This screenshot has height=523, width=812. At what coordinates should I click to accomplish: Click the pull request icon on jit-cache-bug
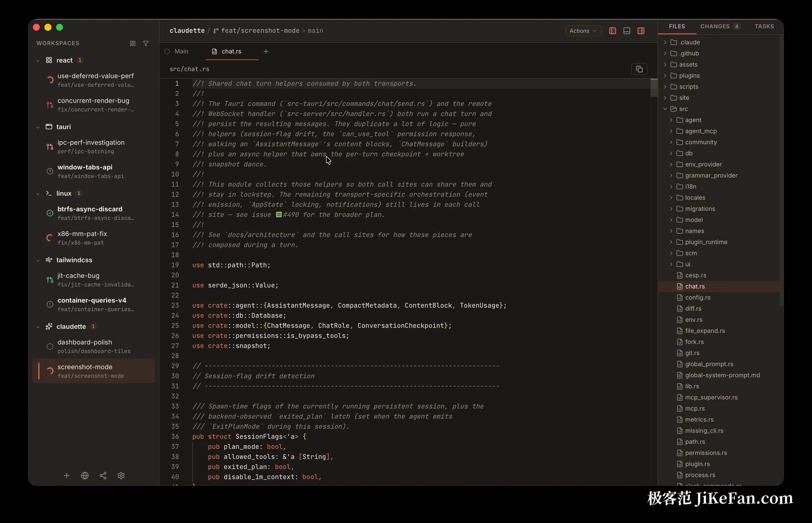tap(50, 280)
